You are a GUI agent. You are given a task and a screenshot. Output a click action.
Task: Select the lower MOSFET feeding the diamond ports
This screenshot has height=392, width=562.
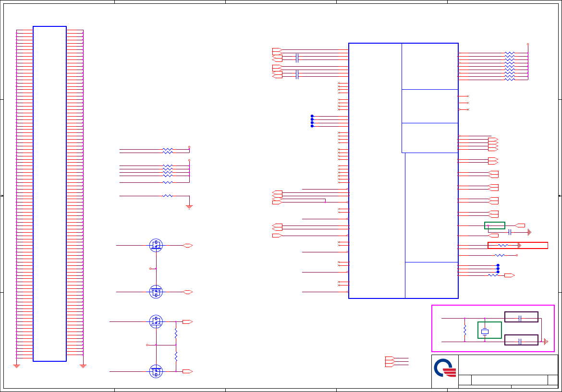coord(156,292)
